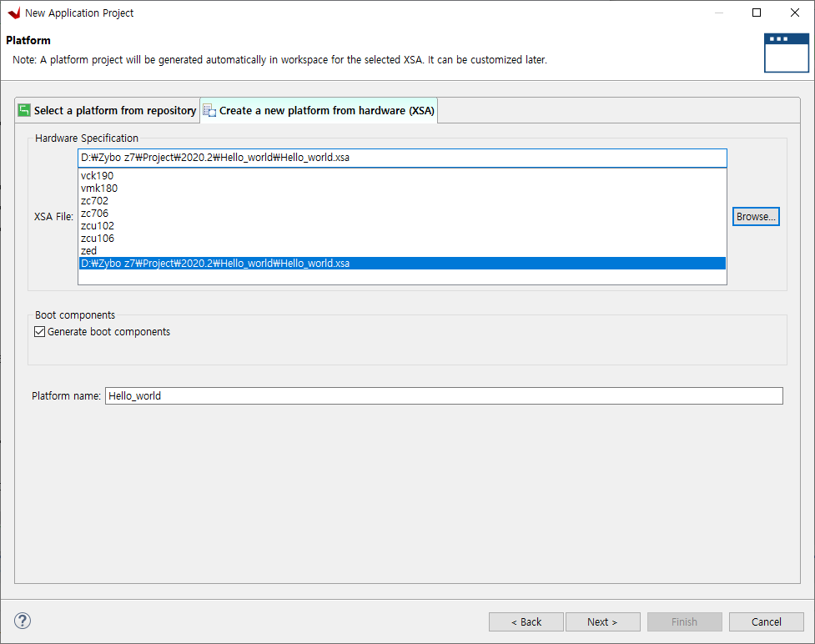
Task: Click into the XSA File path field
Action: pos(402,158)
